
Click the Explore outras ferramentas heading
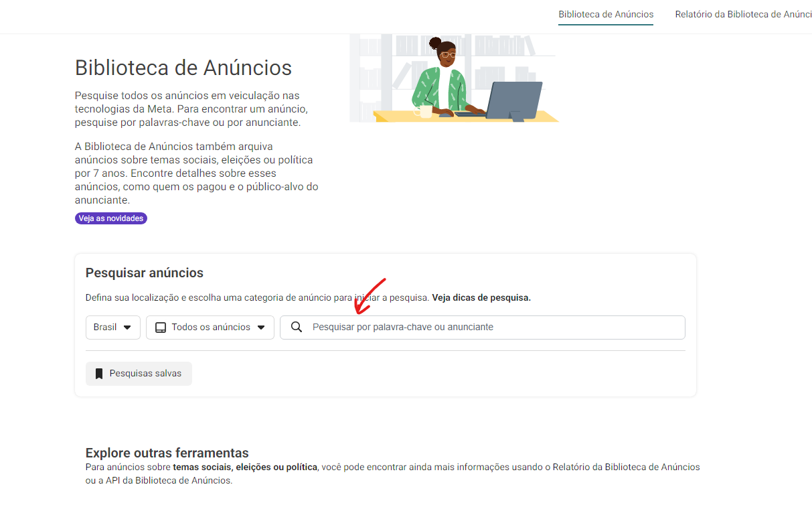click(167, 453)
